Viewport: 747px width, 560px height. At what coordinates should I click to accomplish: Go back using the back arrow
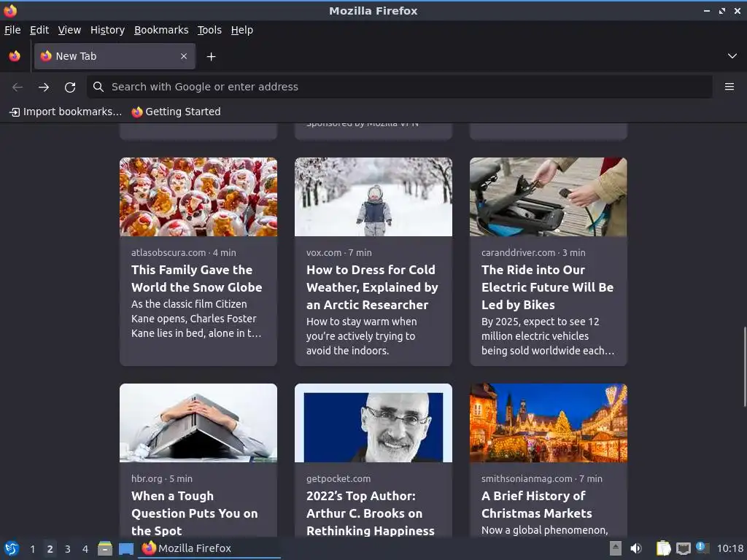[x=18, y=87]
